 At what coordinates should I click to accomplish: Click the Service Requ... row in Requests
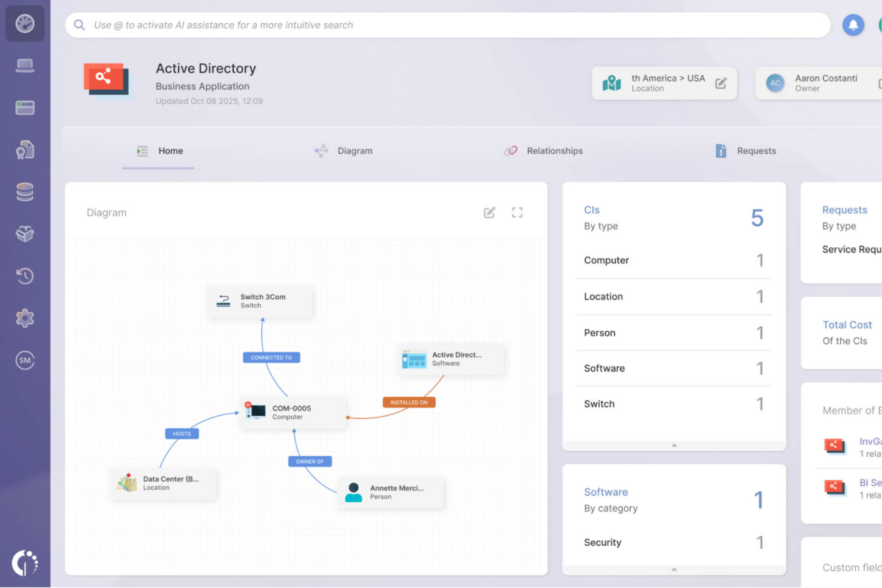pyautogui.click(x=852, y=250)
